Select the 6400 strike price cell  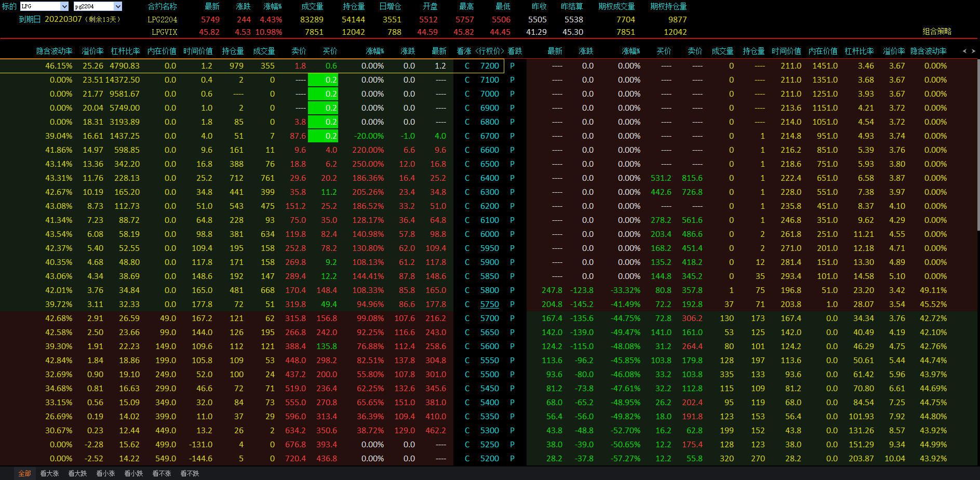[489, 178]
